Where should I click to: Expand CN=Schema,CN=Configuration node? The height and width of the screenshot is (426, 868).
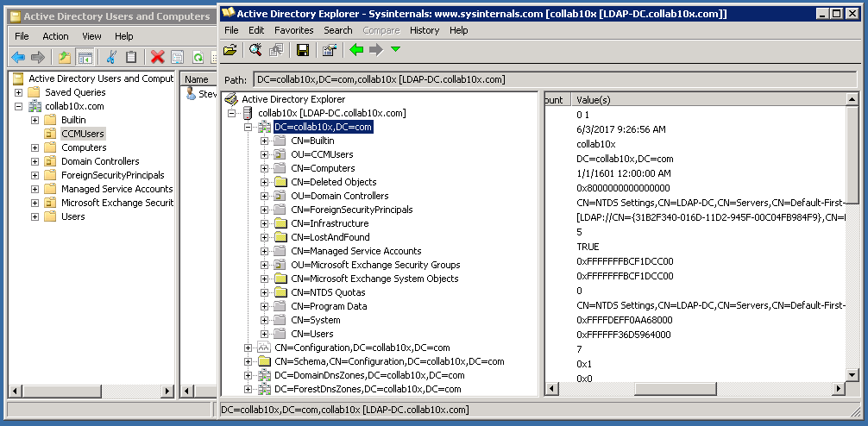tap(248, 361)
